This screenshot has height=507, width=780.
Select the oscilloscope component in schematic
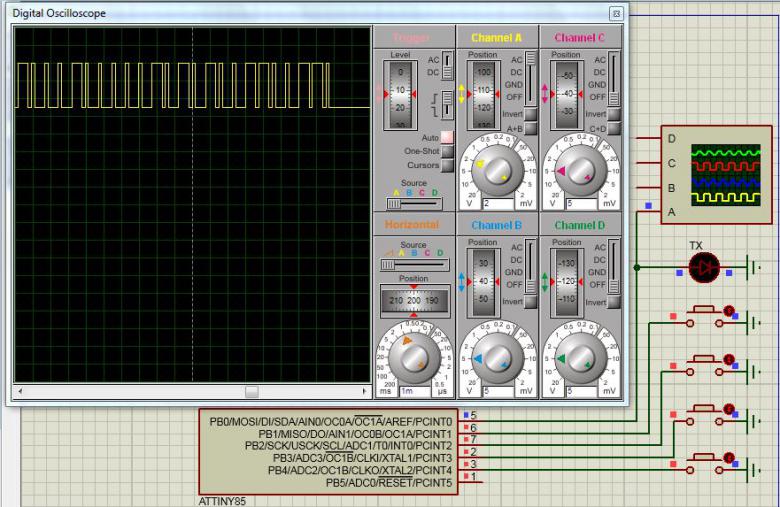(716, 175)
